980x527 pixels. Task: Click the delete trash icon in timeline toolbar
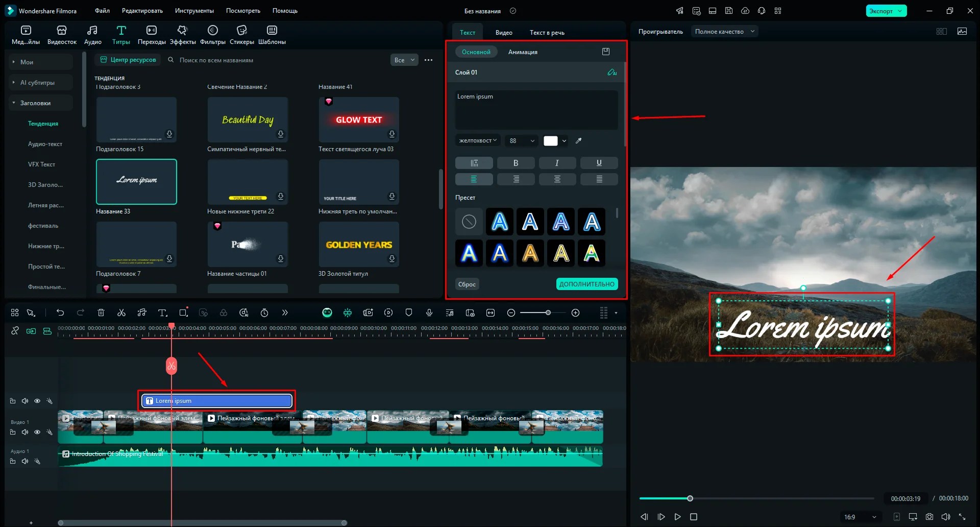[x=101, y=313]
